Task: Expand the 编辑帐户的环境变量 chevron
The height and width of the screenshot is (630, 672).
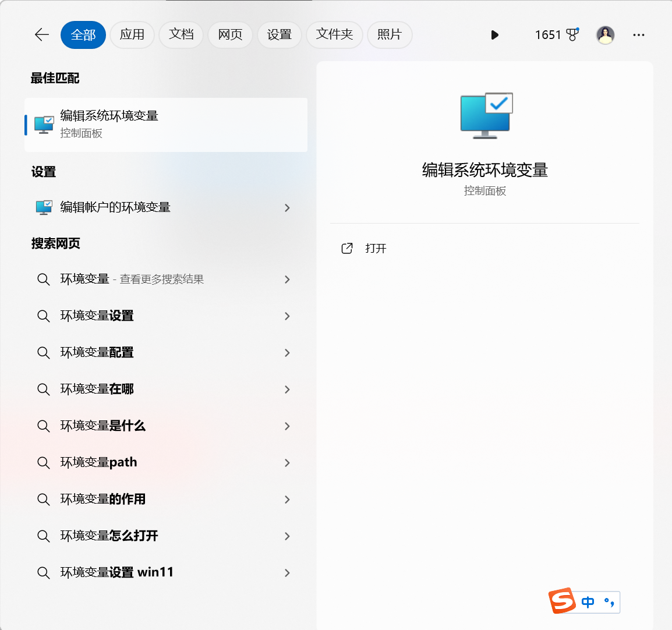Action: coord(287,208)
